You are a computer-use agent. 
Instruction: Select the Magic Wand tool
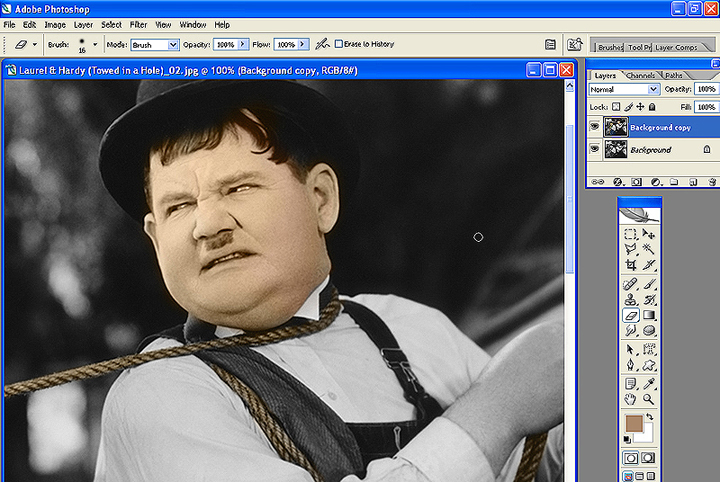tap(649, 249)
